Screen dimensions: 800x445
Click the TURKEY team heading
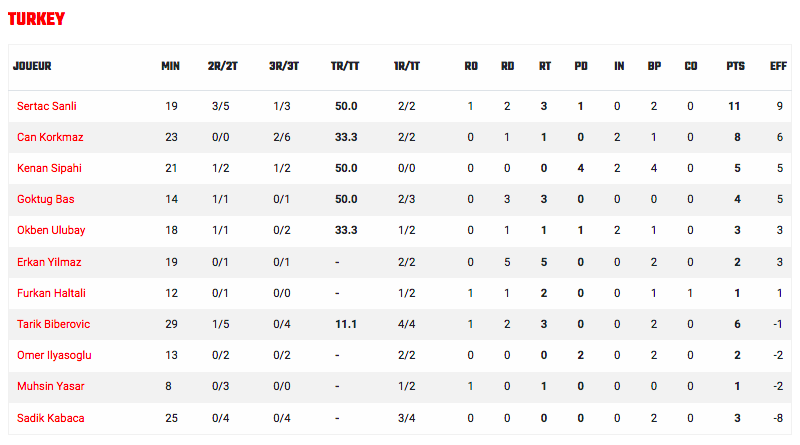pyautogui.click(x=36, y=19)
